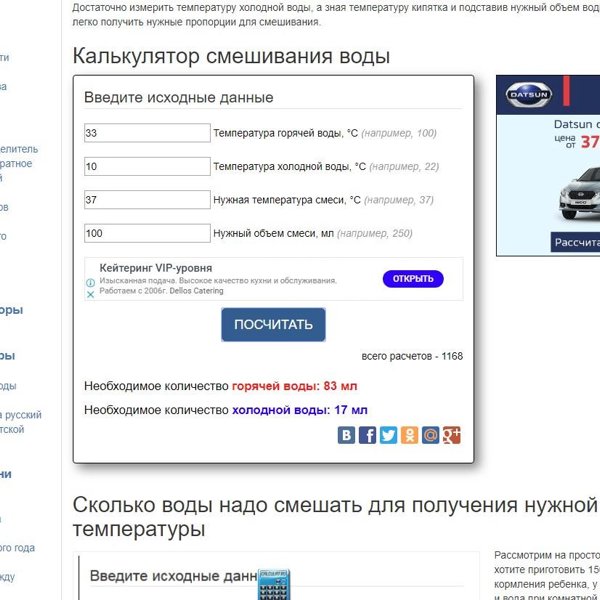Image resolution: width=600 pixels, height=600 pixels.
Task: Click the ОТКРЫТЬ ad button
Action: click(412, 279)
